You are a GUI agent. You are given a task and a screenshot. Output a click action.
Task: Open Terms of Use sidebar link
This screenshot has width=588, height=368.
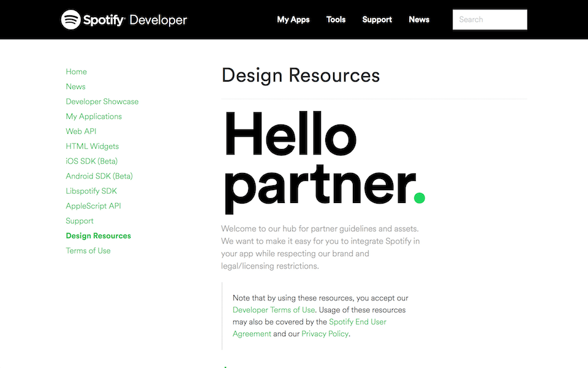click(x=88, y=251)
